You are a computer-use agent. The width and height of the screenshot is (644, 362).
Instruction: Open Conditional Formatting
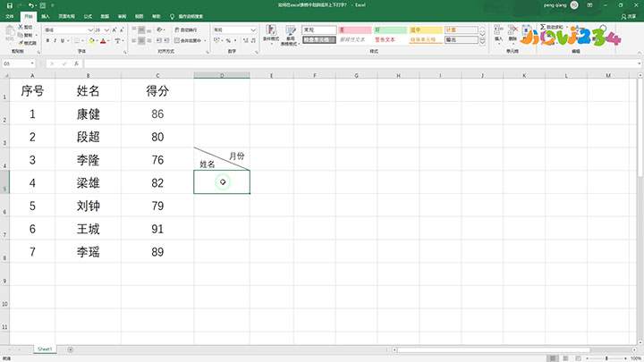pos(271,35)
